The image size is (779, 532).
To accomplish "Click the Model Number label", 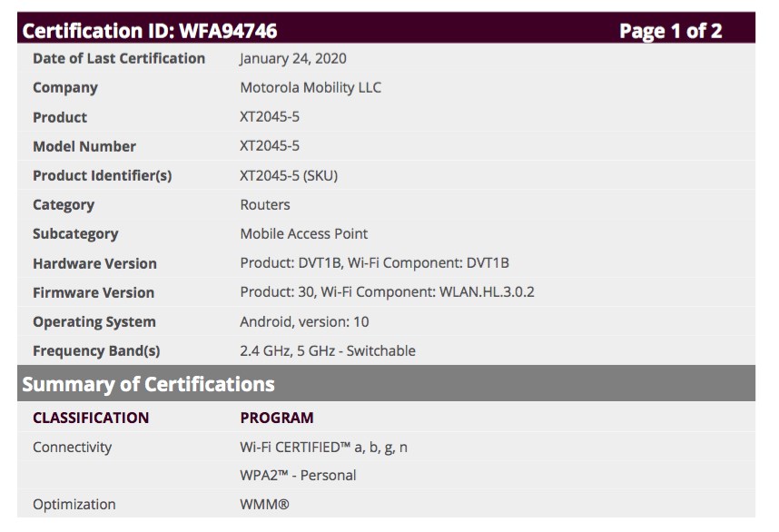I will pos(84,146).
